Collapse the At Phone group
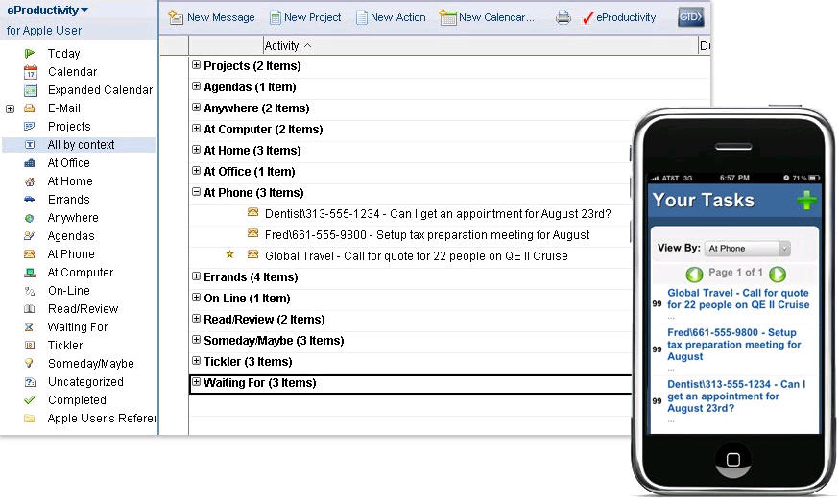 tap(196, 192)
